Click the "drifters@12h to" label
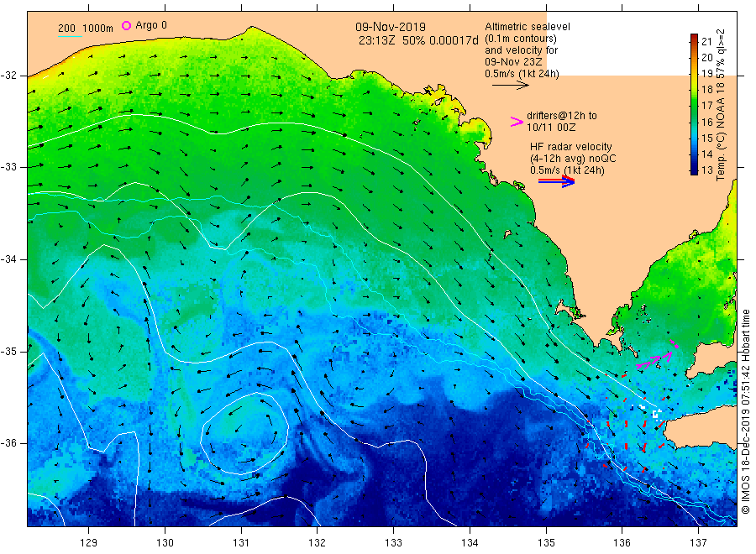756x554 pixels. 562,116
